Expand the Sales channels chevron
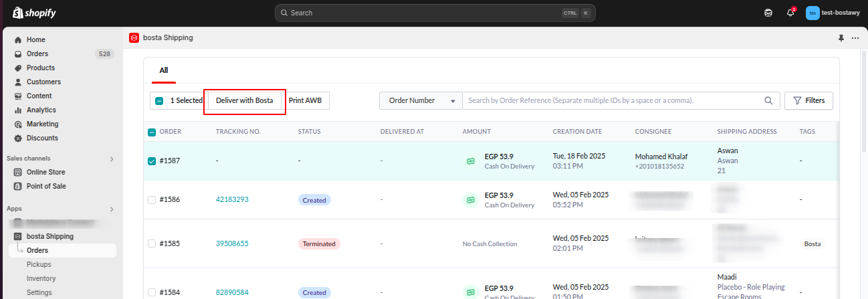Image resolution: width=868 pixels, height=299 pixels. point(112,159)
